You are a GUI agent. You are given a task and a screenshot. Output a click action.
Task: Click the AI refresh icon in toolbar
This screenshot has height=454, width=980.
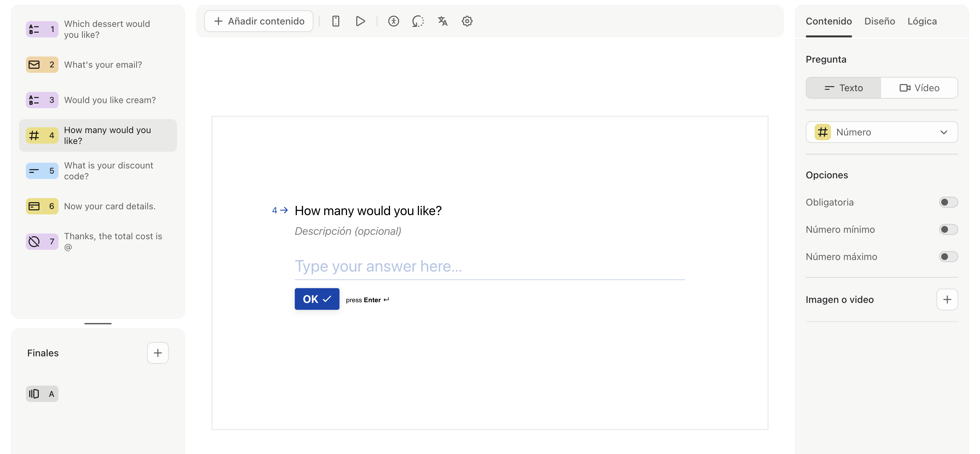click(x=418, y=21)
